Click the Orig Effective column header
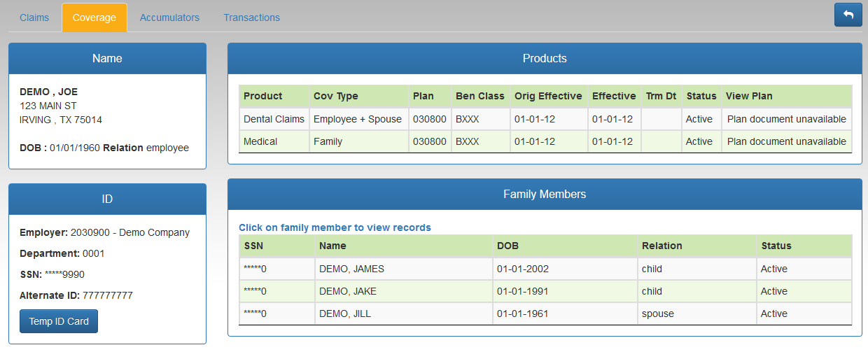Screen dimensions: 868x352 coord(548,96)
